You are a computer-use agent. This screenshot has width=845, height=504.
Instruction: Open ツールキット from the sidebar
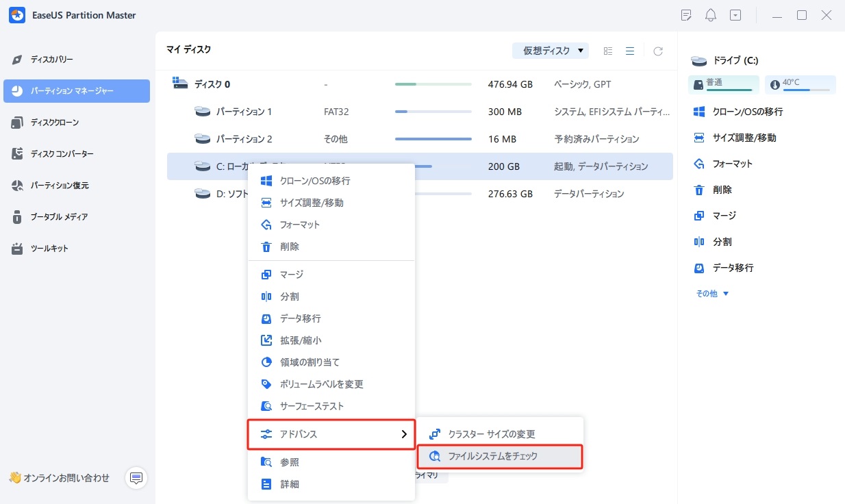point(77,249)
